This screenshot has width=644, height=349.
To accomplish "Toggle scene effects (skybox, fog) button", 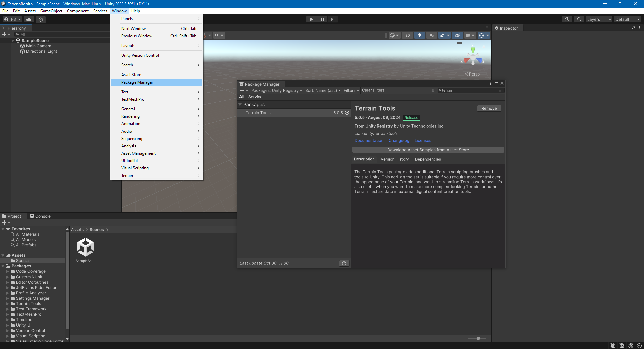I will tap(442, 35).
